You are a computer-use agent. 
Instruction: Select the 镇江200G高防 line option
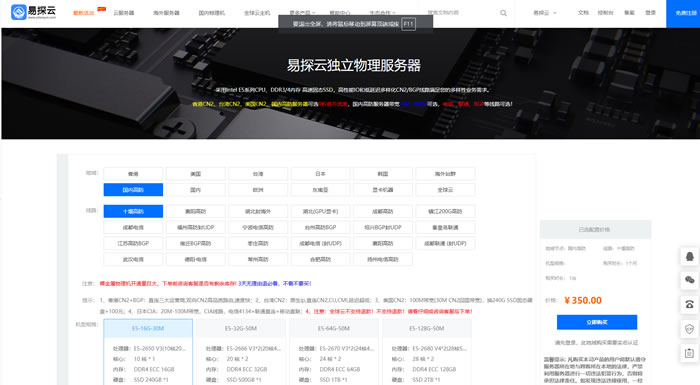click(445, 211)
